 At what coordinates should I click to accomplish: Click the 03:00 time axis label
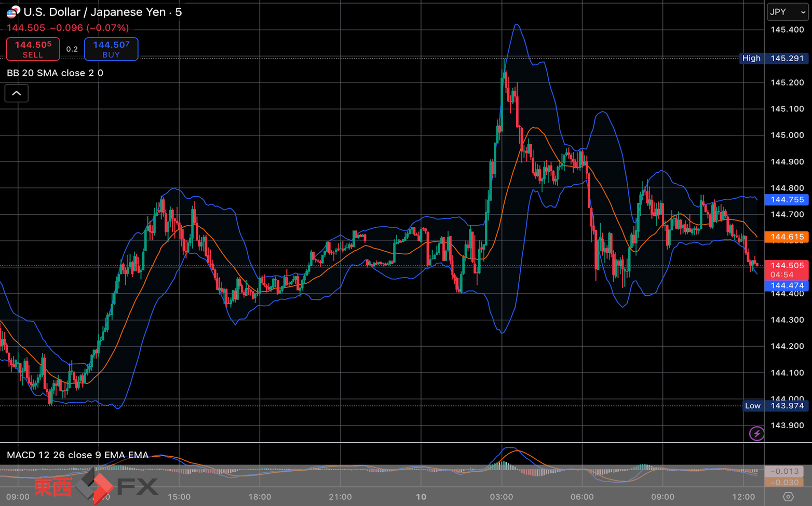coord(502,497)
